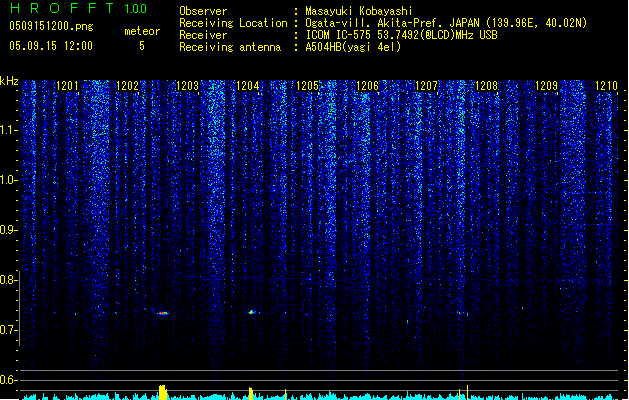Click the 0.6 kHz axis label
The height and width of the screenshot is (400, 629).
[8, 380]
